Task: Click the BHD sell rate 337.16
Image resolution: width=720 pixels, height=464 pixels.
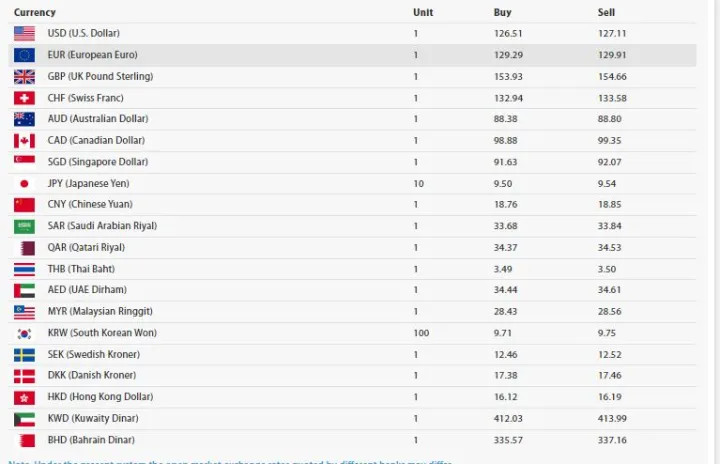Action: 612,440
